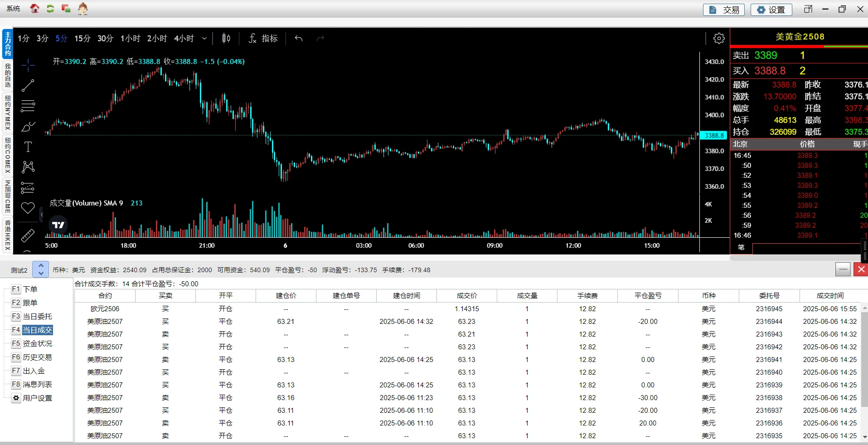The image size is (868, 445).
Task: Open the 芝加哥CME side tab
Action: click(8, 196)
